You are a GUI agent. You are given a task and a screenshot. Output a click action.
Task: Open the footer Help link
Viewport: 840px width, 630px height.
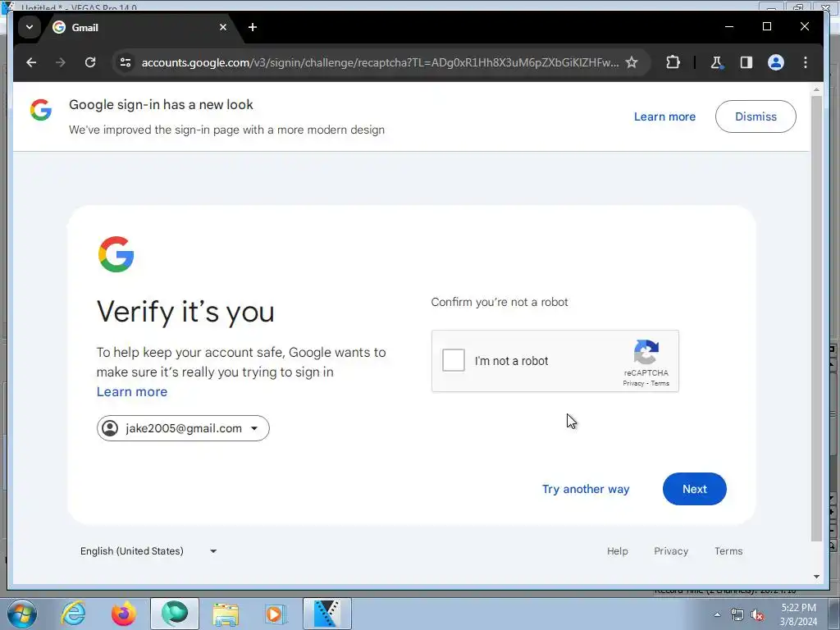pyautogui.click(x=617, y=551)
